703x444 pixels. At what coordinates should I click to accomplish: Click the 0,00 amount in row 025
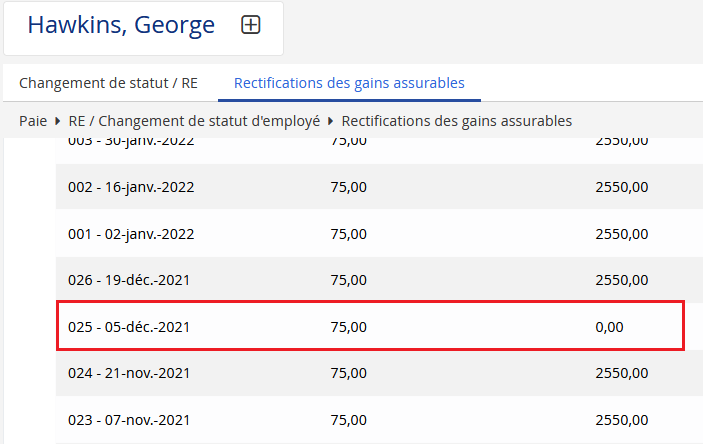[x=609, y=326]
